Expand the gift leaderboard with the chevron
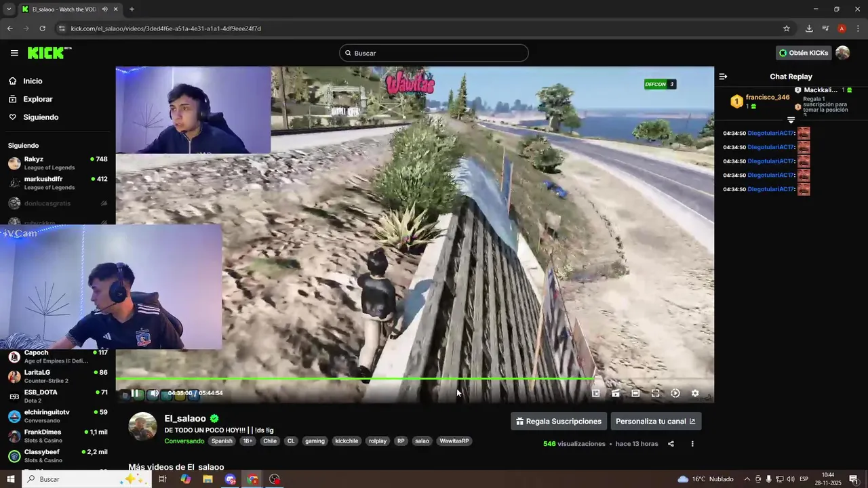Screen dimensions: 868x488 [791, 119]
